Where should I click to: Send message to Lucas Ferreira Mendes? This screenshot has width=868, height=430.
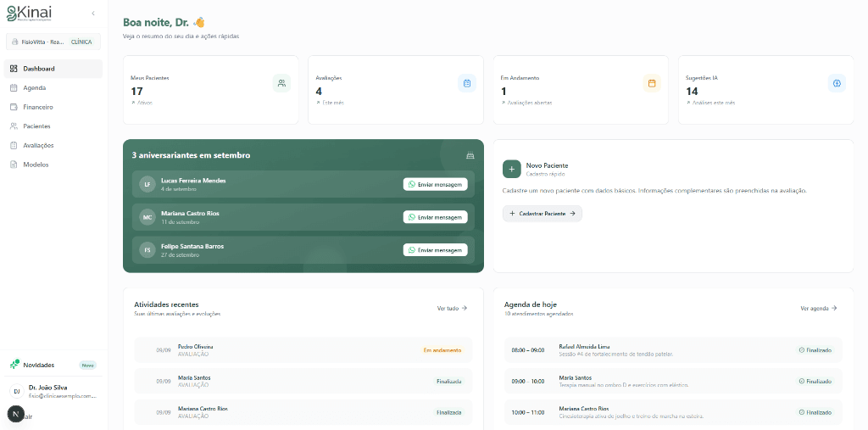coord(435,185)
